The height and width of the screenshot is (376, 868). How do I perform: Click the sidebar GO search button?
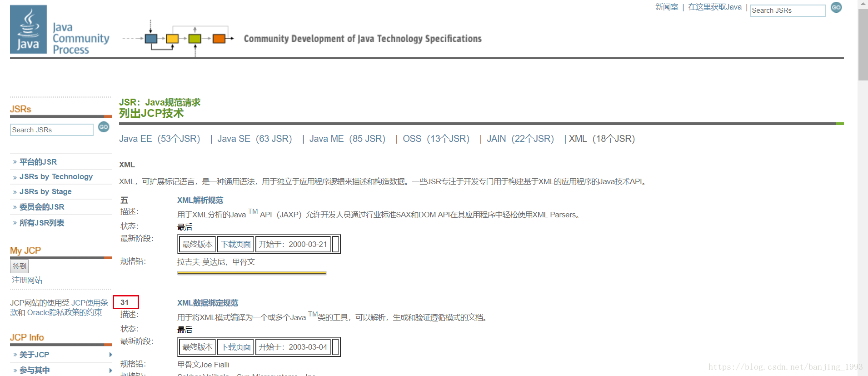pyautogui.click(x=104, y=127)
